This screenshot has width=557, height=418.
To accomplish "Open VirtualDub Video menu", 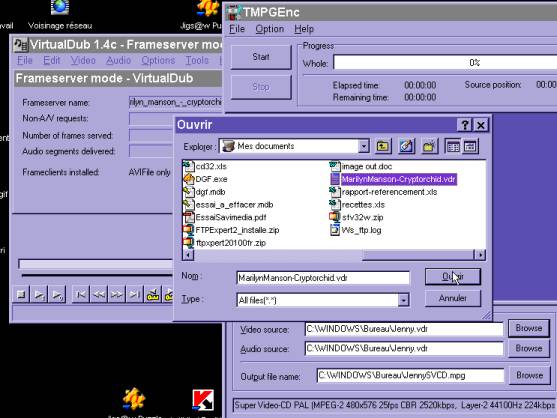I will click(x=83, y=60).
